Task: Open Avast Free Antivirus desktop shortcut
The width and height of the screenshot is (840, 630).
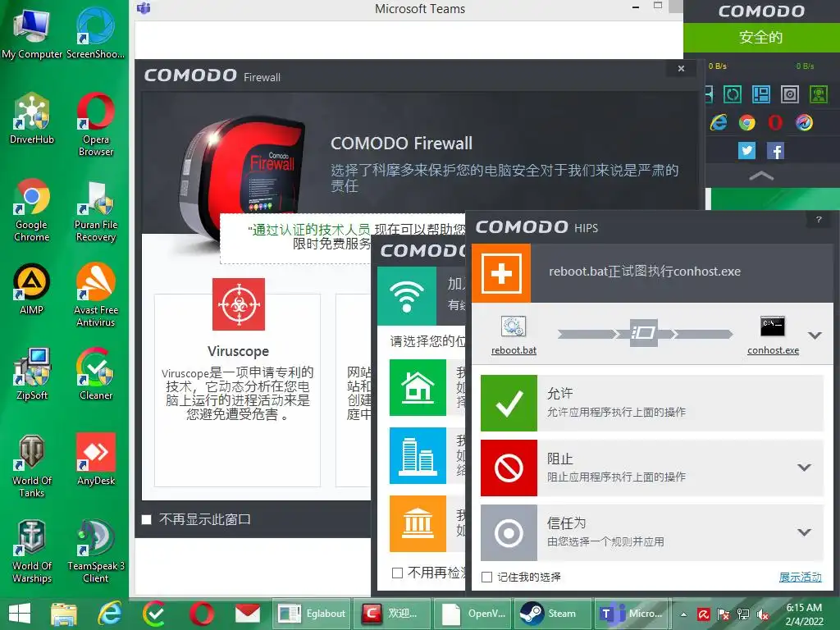Action: pyautogui.click(x=95, y=295)
